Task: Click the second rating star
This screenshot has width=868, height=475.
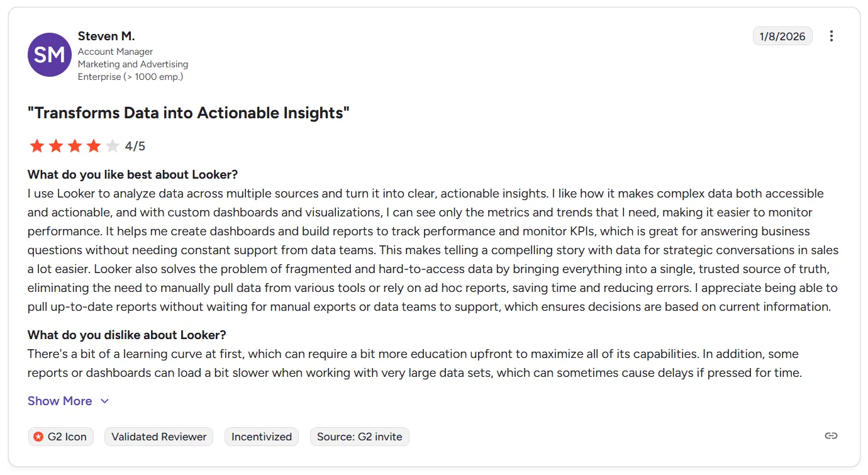Action: coord(56,147)
